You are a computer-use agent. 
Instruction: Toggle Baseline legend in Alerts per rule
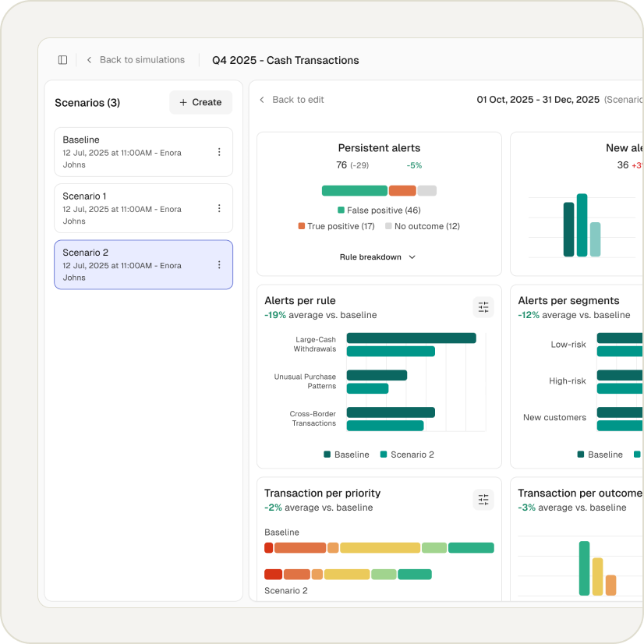point(347,455)
